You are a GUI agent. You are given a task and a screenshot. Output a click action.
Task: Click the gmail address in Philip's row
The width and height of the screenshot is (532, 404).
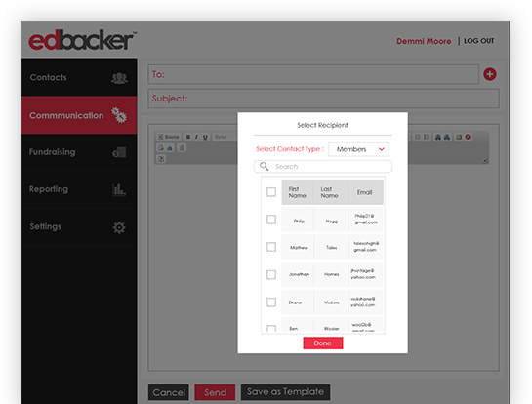pyautogui.click(x=366, y=220)
